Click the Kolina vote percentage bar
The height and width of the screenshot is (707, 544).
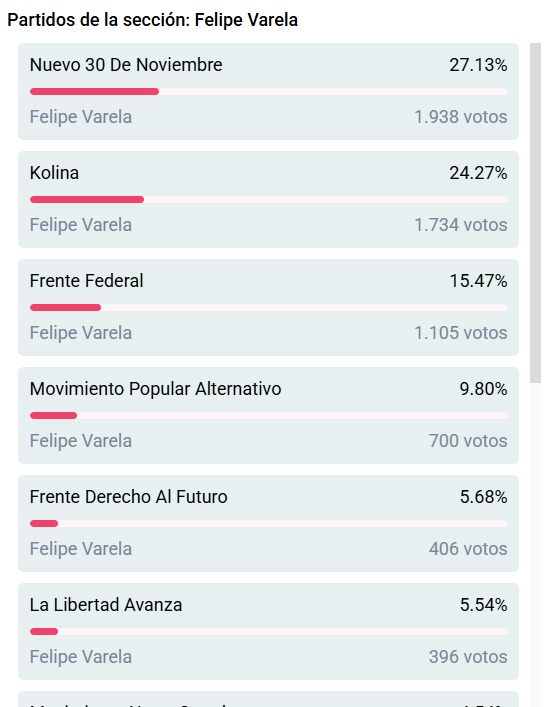[x=269, y=199]
